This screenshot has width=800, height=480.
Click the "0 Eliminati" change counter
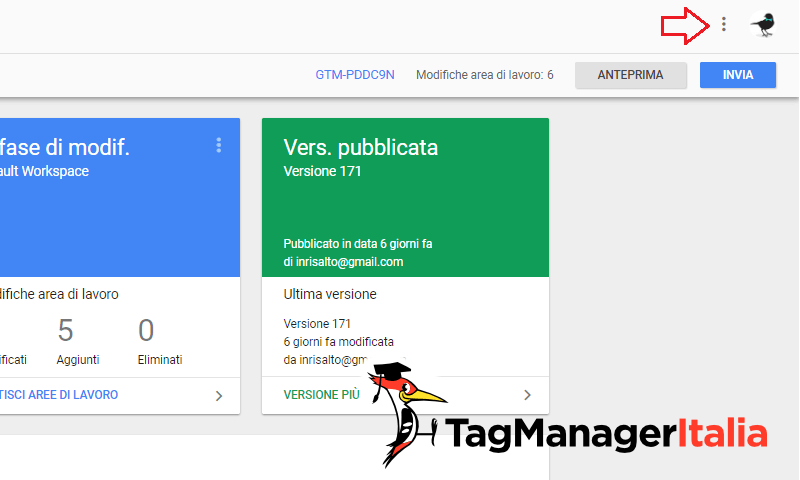(147, 341)
